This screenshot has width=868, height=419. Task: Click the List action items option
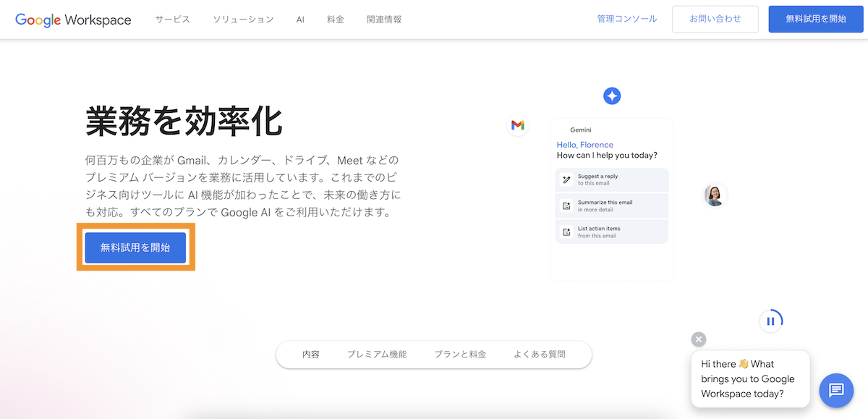coord(612,232)
